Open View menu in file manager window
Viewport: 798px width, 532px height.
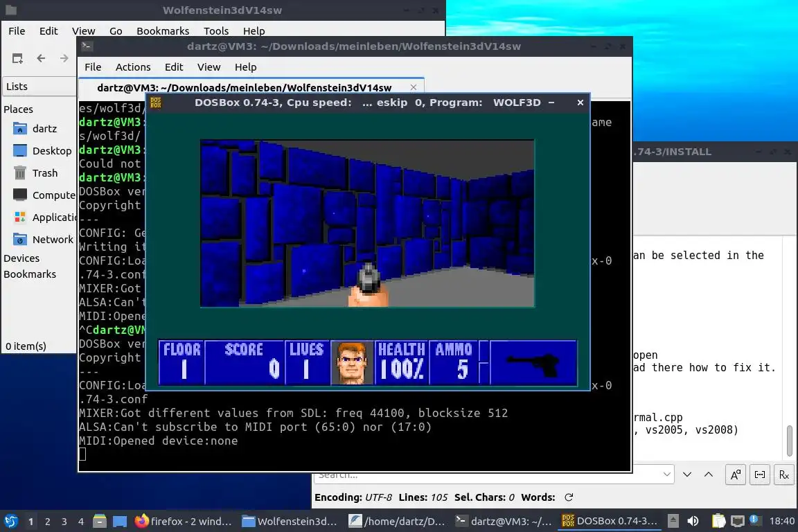(83, 31)
